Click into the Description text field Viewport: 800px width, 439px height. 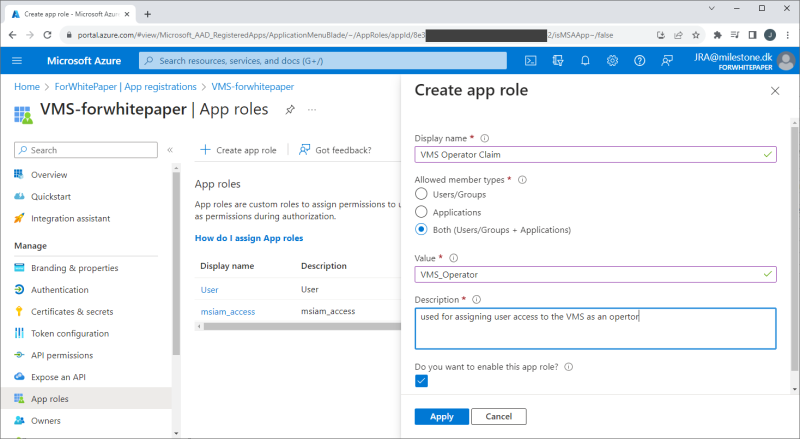[x=595, y=327]
